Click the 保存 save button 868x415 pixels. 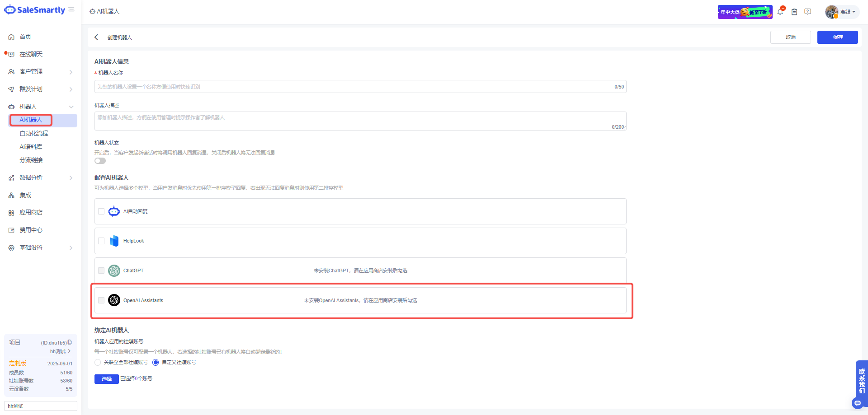(x=838, y=37)
